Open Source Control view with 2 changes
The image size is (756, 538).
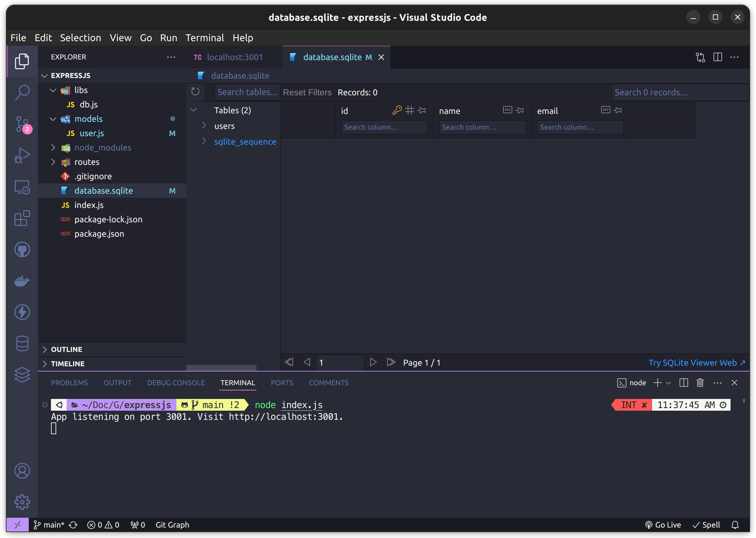(22, 124)
